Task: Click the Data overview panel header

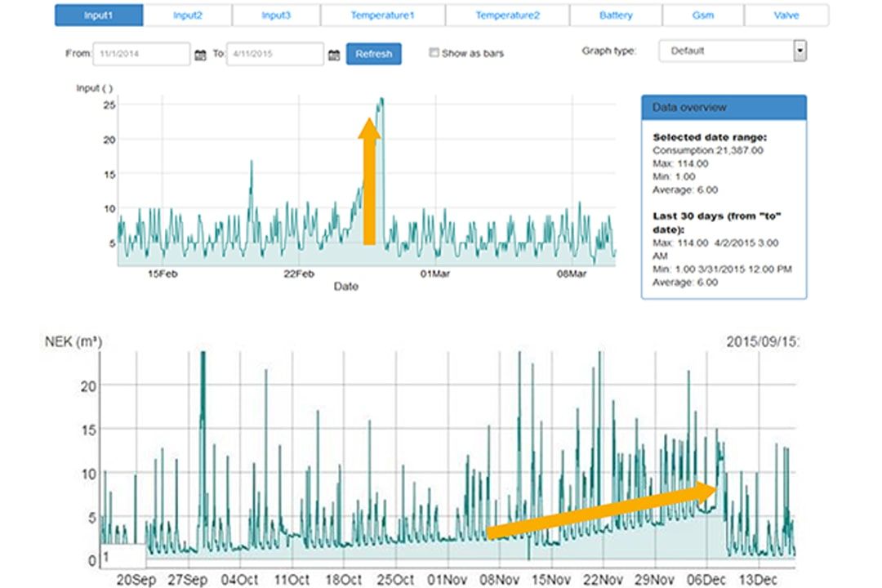Action: click(724, 107)
